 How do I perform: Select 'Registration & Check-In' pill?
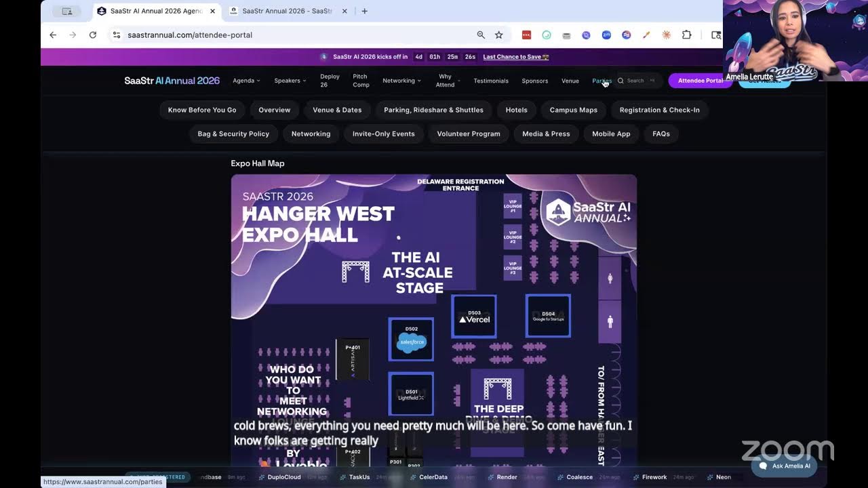coord(660,110)
